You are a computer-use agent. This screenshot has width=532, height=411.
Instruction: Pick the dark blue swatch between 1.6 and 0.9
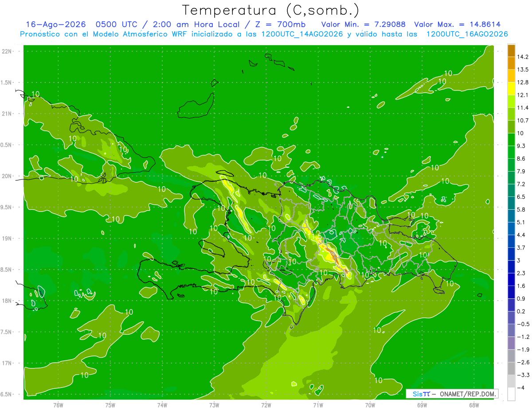(511, 292)
